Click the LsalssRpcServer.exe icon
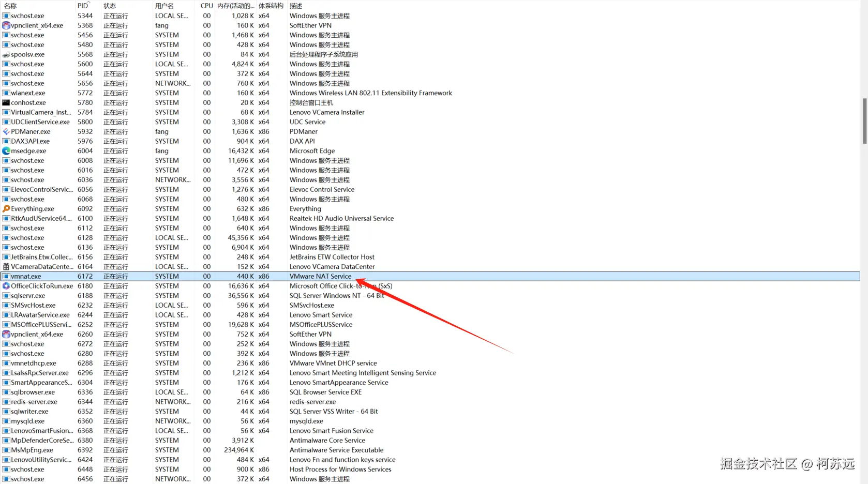This screenshot has width=868, height=484. (6, 373)
